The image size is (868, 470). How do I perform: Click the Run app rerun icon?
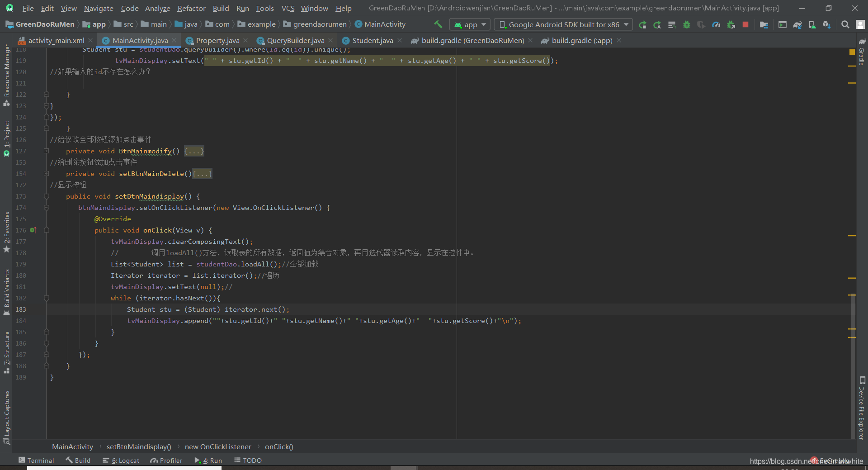[x=642, y=24]
